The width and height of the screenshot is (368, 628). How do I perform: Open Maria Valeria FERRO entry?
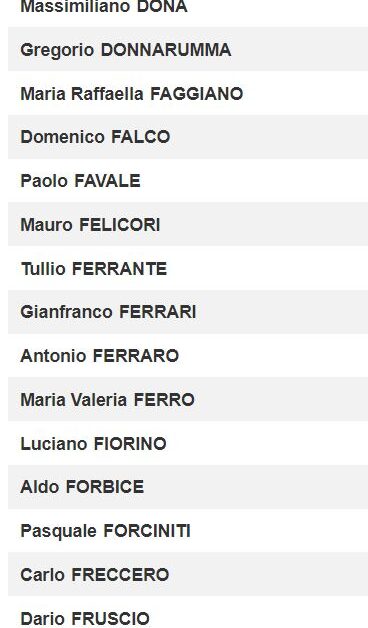(107, 400)
